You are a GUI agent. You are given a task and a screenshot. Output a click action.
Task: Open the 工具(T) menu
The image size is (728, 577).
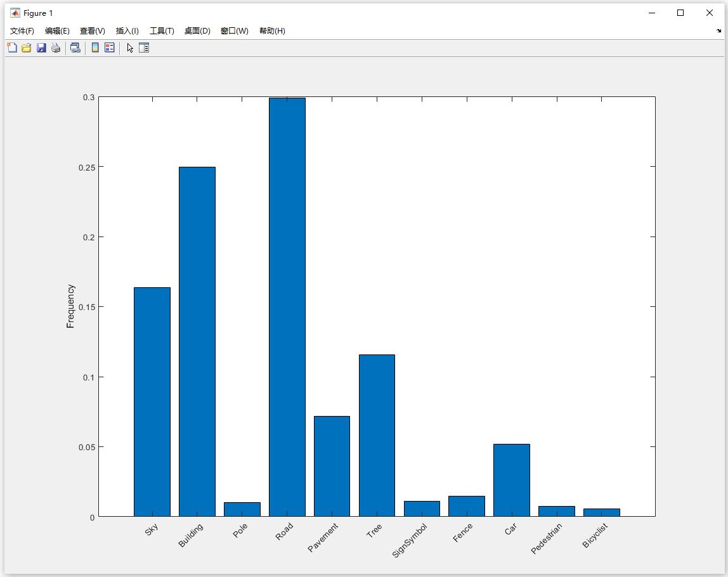coord(162,30)
